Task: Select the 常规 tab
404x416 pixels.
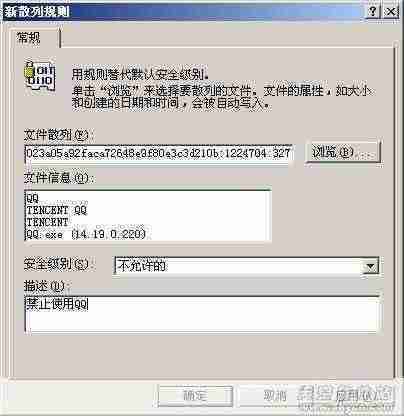Action: 32,38
